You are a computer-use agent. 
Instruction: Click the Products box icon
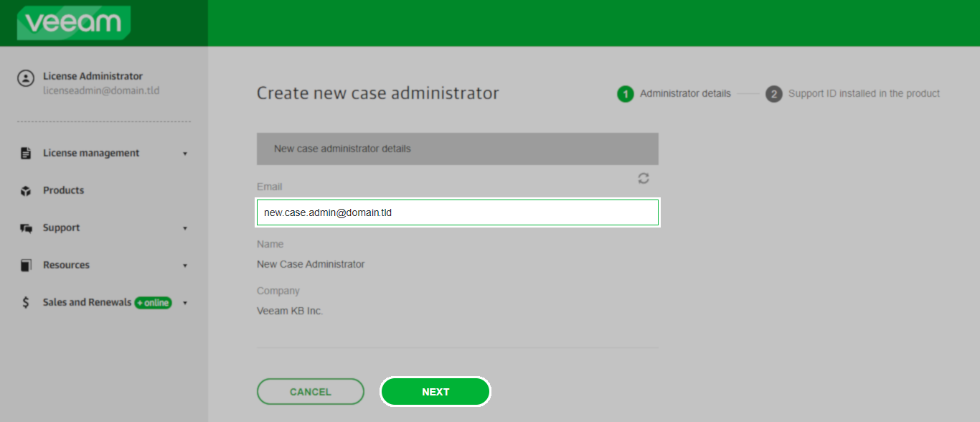(26, 191)
